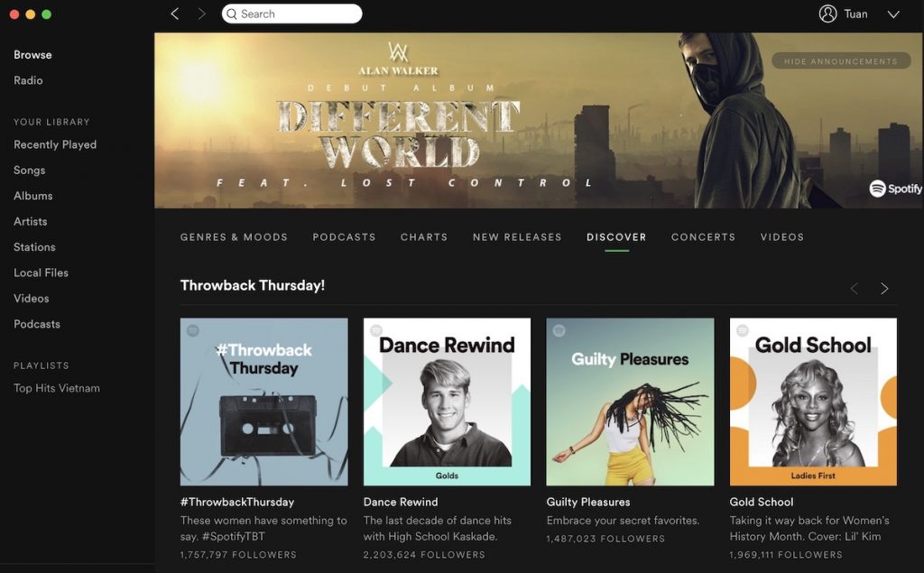Screen dimensions: 924x573
Task: Hide announcements banner
Action: click(840, 61)
